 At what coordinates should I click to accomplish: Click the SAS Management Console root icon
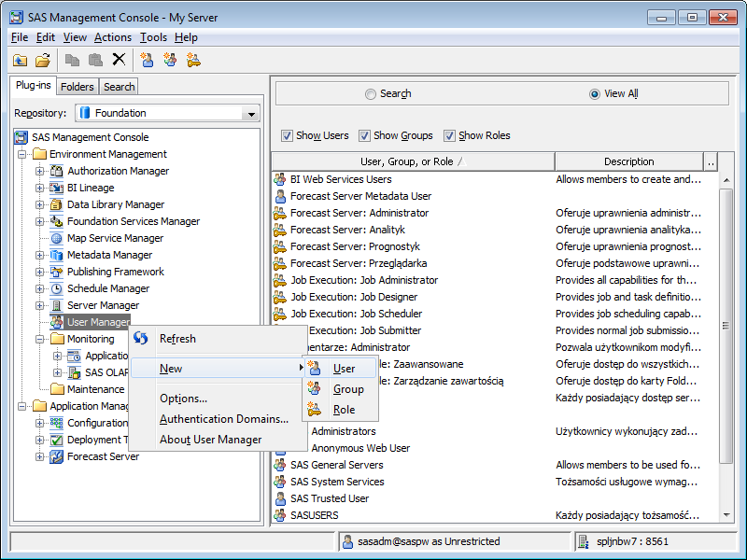pyautogui.click(x=21, y=137)
